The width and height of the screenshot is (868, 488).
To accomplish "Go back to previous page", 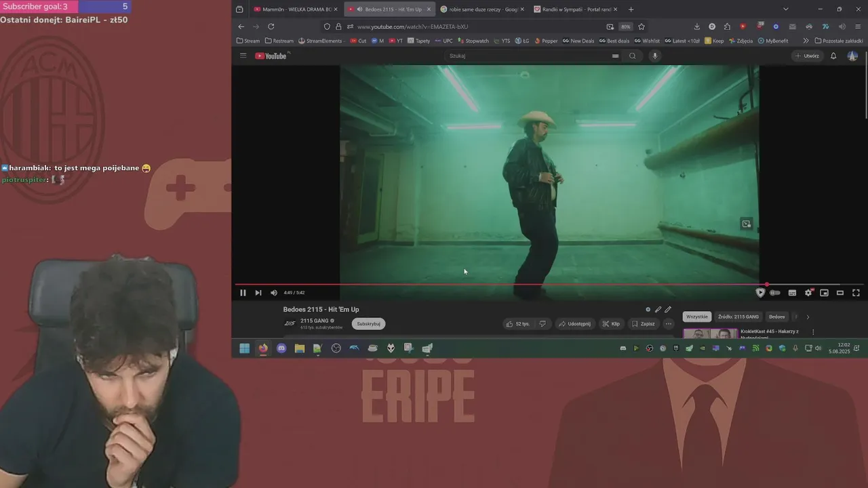I will (x=241, y=26).
